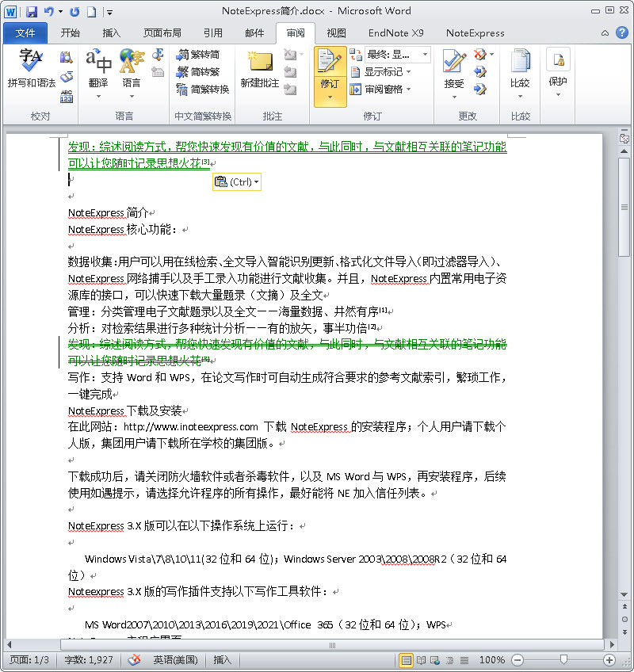Viewport: 634px width, 672px height.
Task: Open the 最终: 显示标记 display combo box
Action: click(x=397, y=55)
